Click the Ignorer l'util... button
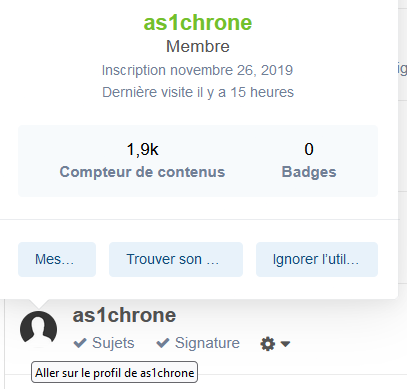The width and height of the screenshot is (407, 389). 317,259
